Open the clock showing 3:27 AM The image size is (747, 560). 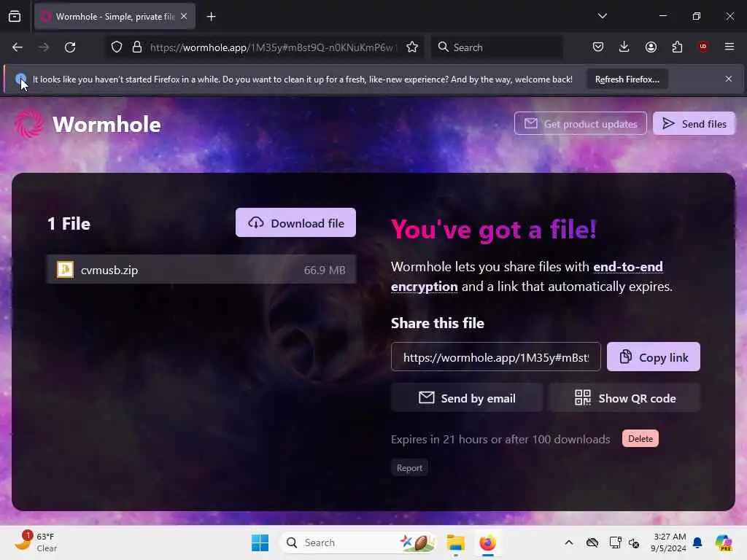tap(668, 542)
